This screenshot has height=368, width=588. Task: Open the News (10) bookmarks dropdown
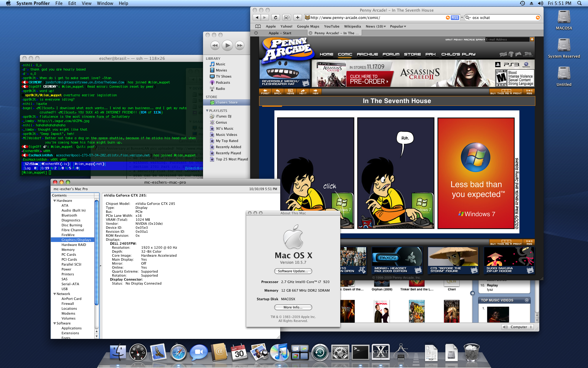click(375, 26)
